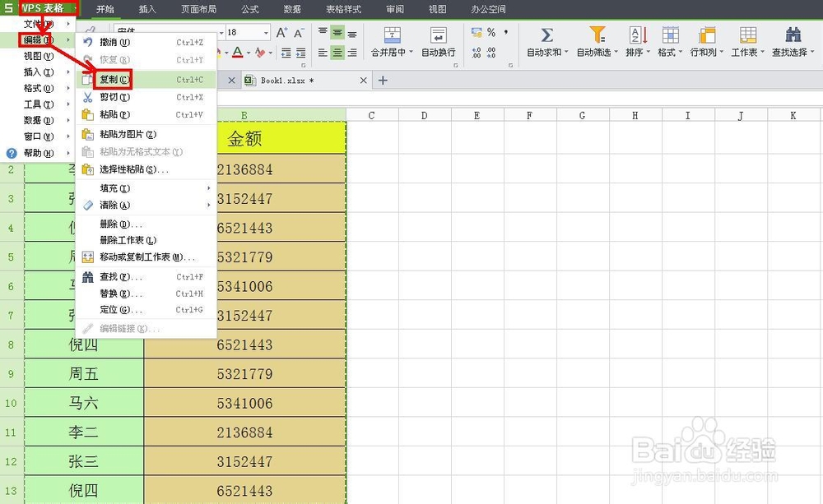The width and height of the screenshot is (823, 504).
Task: Click the percent style % icon
Action: click(x=491, y=31)
